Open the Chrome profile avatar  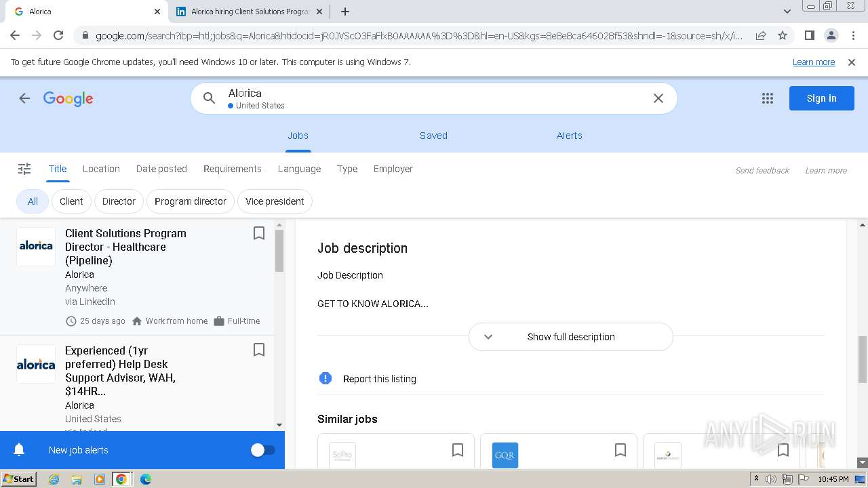[831, 35]
